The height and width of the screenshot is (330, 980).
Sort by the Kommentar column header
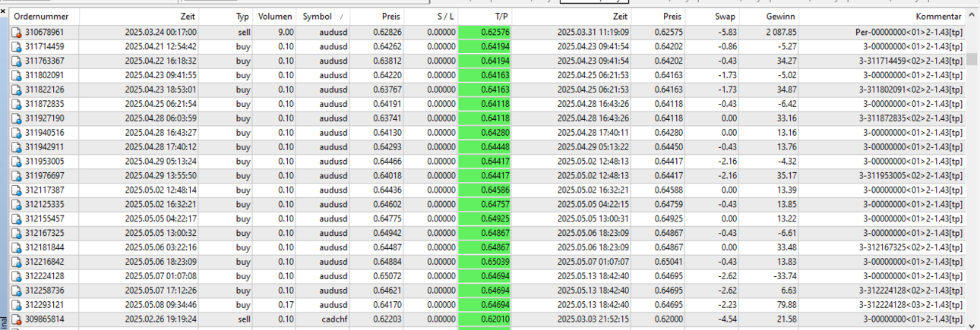pos(882,16)
